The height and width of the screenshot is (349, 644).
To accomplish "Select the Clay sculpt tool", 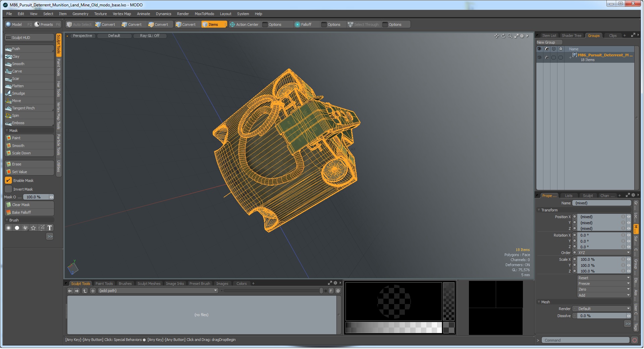I will tap(29, 56).
